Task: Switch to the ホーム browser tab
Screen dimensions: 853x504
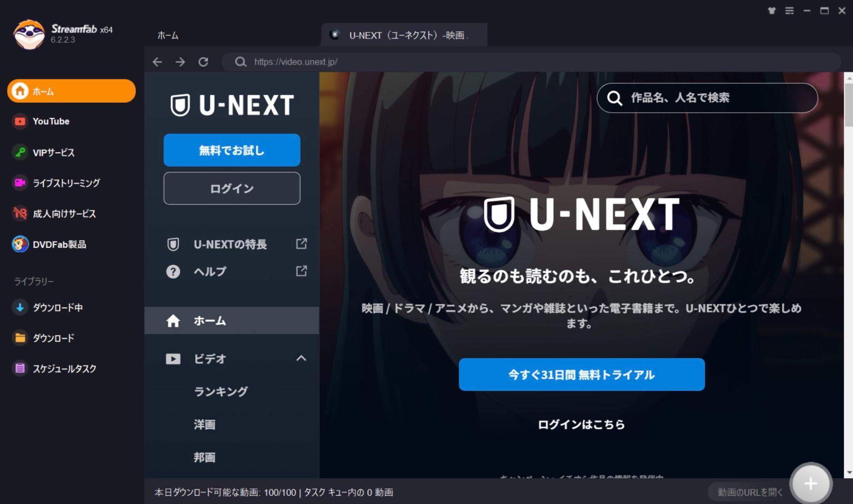Action: click(168, 35)
